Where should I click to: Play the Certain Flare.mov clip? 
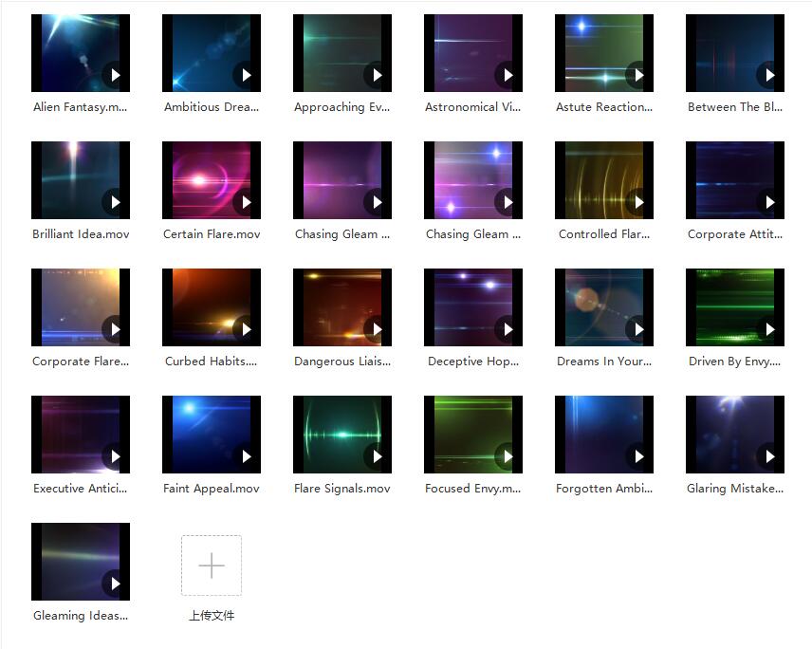[246, 202]
